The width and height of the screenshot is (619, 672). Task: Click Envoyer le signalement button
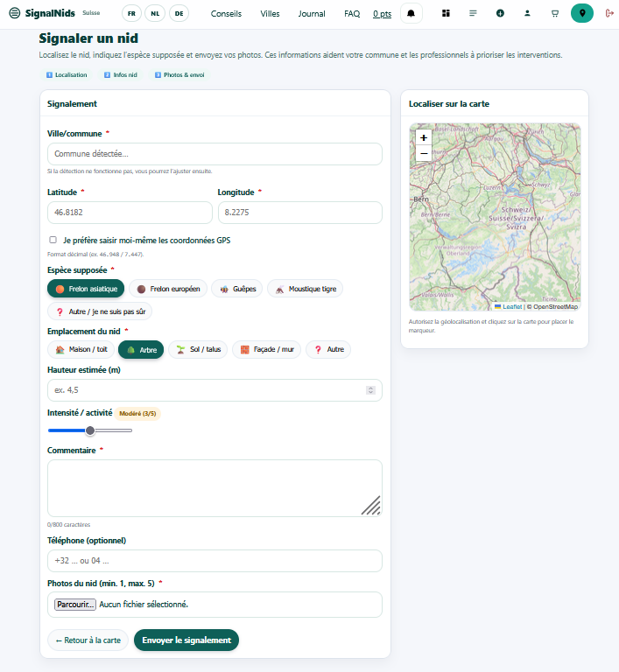point(186,640)
